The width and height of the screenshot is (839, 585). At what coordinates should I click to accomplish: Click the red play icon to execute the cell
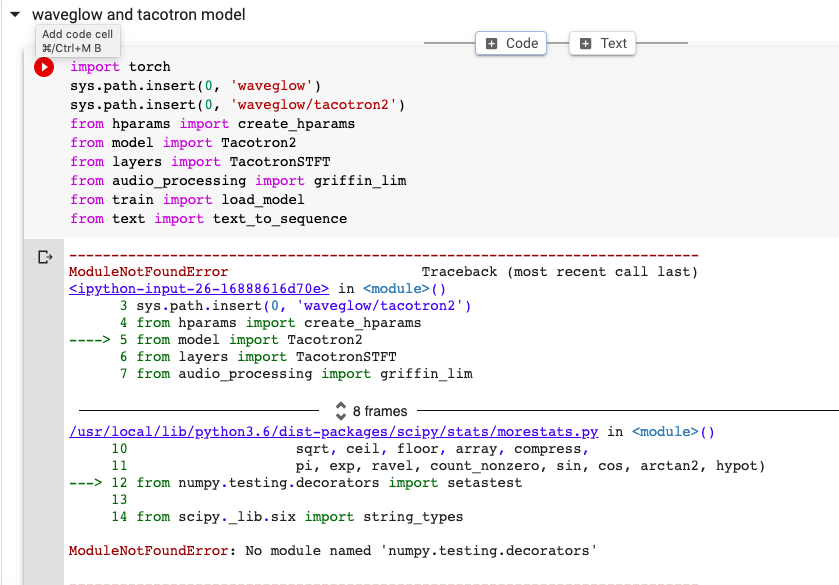[43, 66]
